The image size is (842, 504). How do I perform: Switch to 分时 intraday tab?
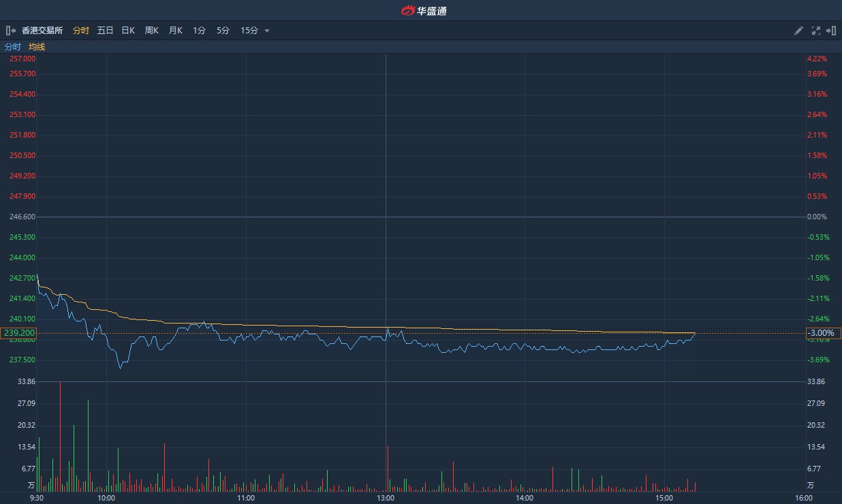coord(80,31)
